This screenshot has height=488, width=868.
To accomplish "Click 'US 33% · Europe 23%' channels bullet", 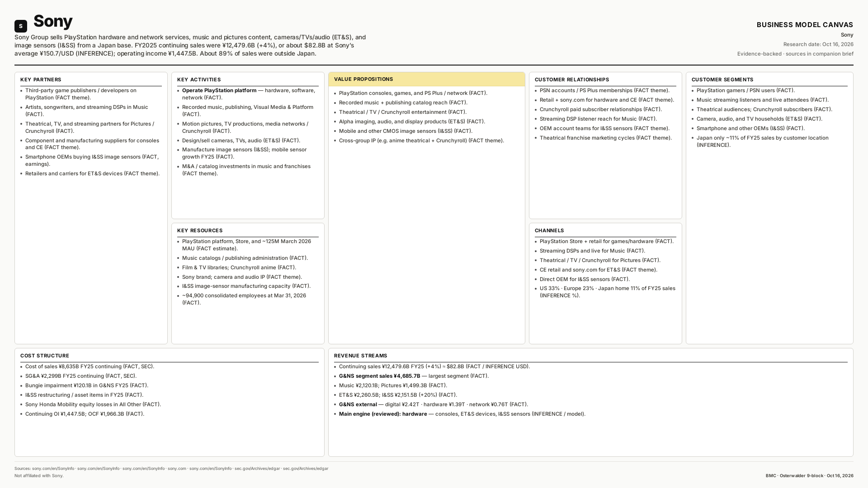I will [608, 292].
